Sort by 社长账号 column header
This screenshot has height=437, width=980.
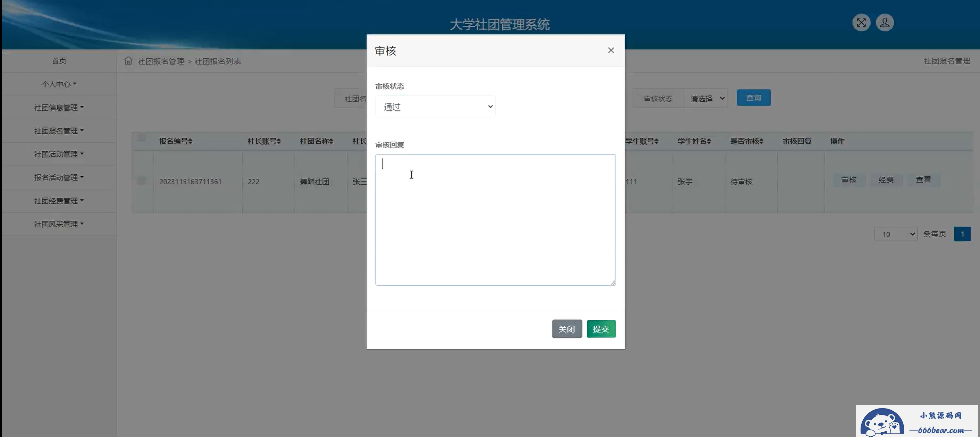coord(264,141)
